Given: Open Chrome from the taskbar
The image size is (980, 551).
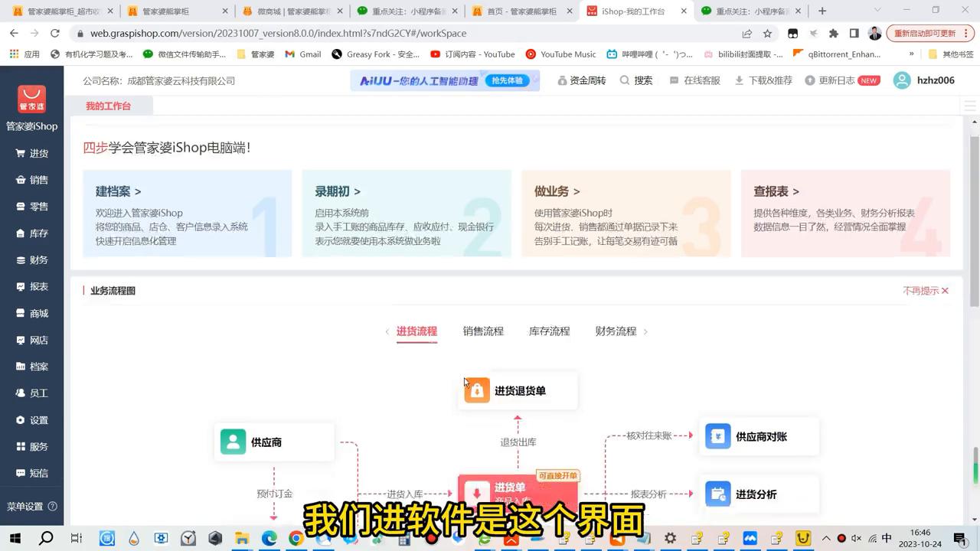Looking at the screenshot, I should click(x=296, y=539).
